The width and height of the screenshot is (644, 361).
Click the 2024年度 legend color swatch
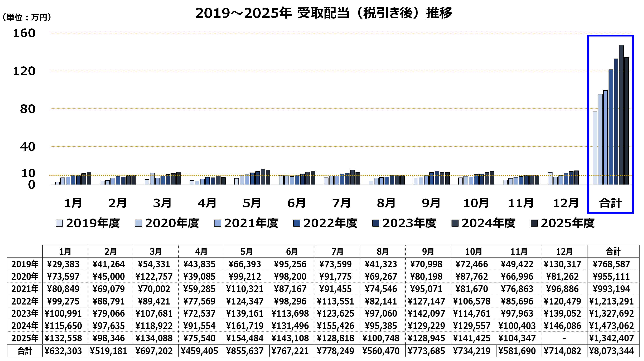(x=455, y=223)
